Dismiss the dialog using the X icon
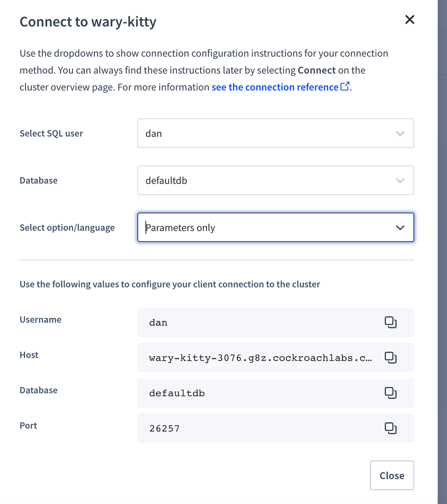447x504 pixels. (x=409, y=20)
